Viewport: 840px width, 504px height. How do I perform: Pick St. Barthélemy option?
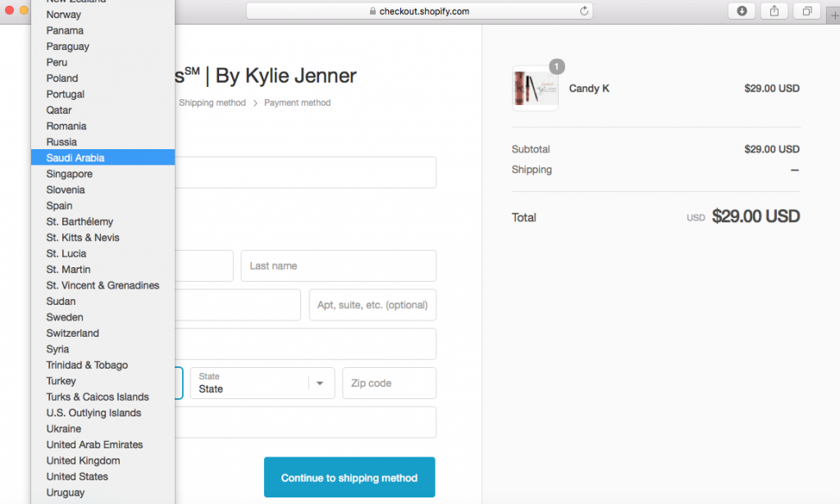point(103,221)
